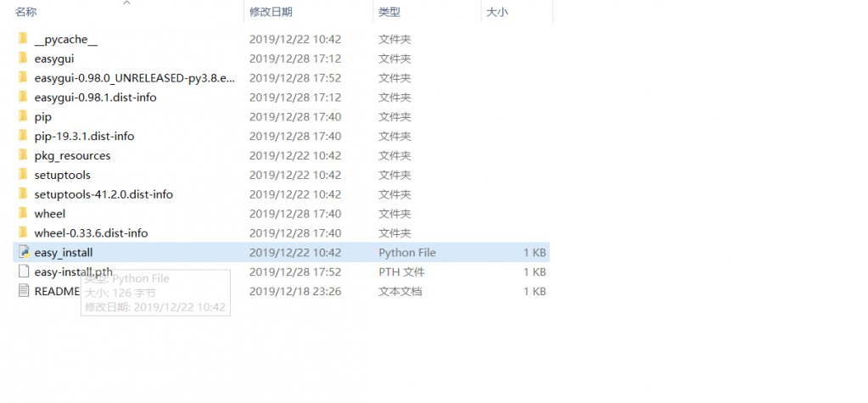This screenshot has height=403, width=868.
Task: Click the easygui folder icon
Action: point(23,58)
